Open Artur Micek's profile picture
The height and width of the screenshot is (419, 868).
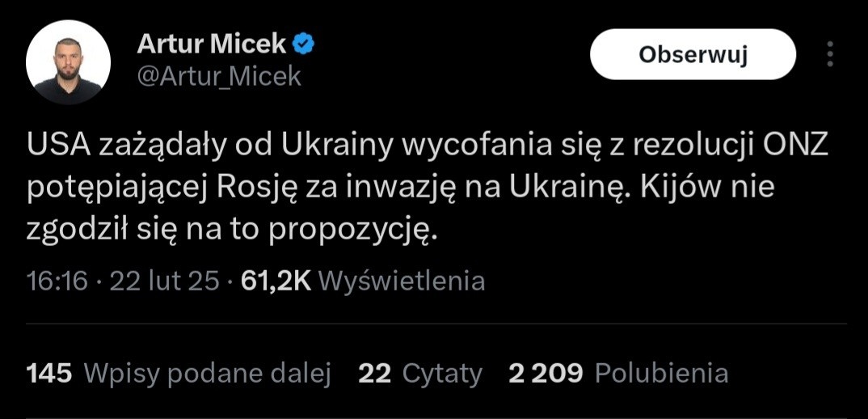click(x=69, y=62)
